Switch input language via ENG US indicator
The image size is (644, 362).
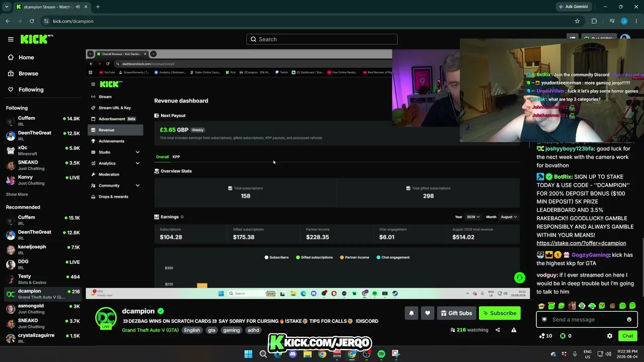tap(588, 354)
